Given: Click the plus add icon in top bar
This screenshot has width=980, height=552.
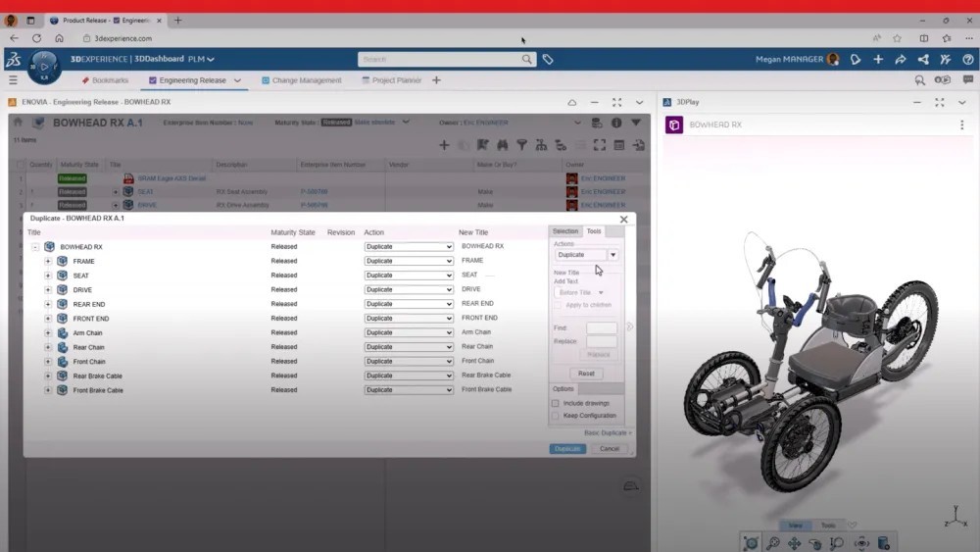Looking at the screenshot, I should 878,60.
